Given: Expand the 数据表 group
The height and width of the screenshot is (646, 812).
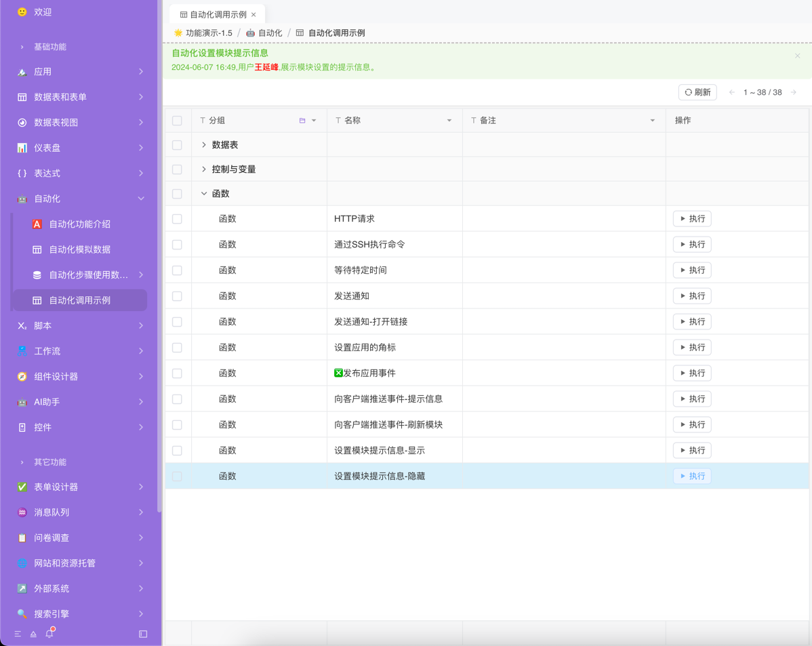Looking at the screenshot, I should coord(203,144).
